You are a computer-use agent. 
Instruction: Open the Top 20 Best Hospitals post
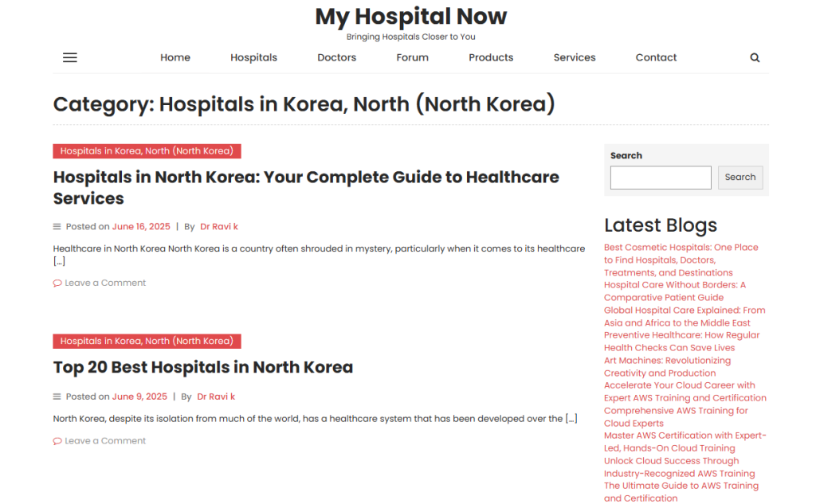point(202,367)
